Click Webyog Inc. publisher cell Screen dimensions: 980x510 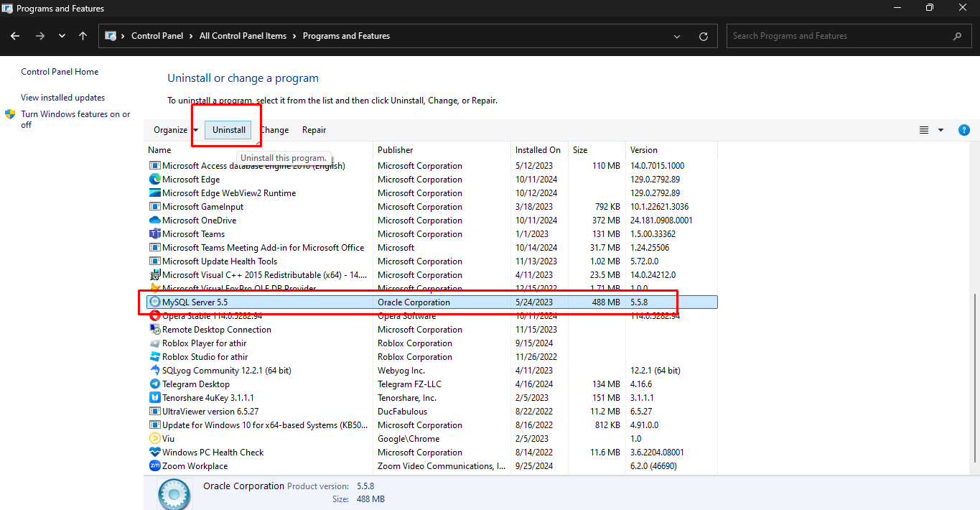[x=401, y=371]
